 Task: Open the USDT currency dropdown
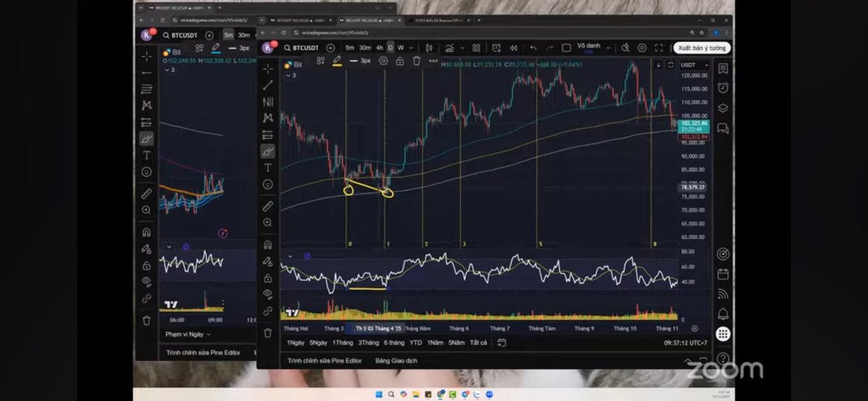pos(693,65)
